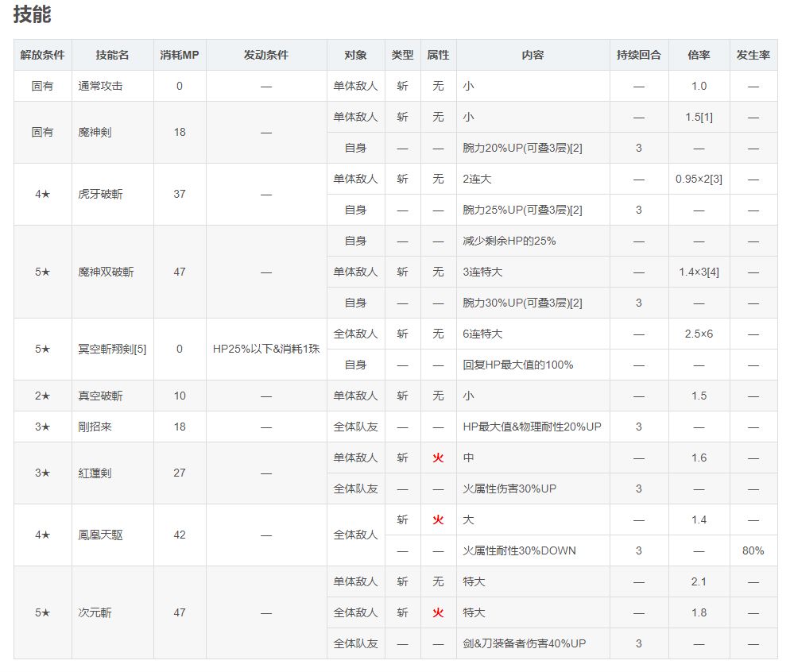Select the 剛招来 skill name
Viewport: 790px width, 672px height.
(x=95, y=427)
